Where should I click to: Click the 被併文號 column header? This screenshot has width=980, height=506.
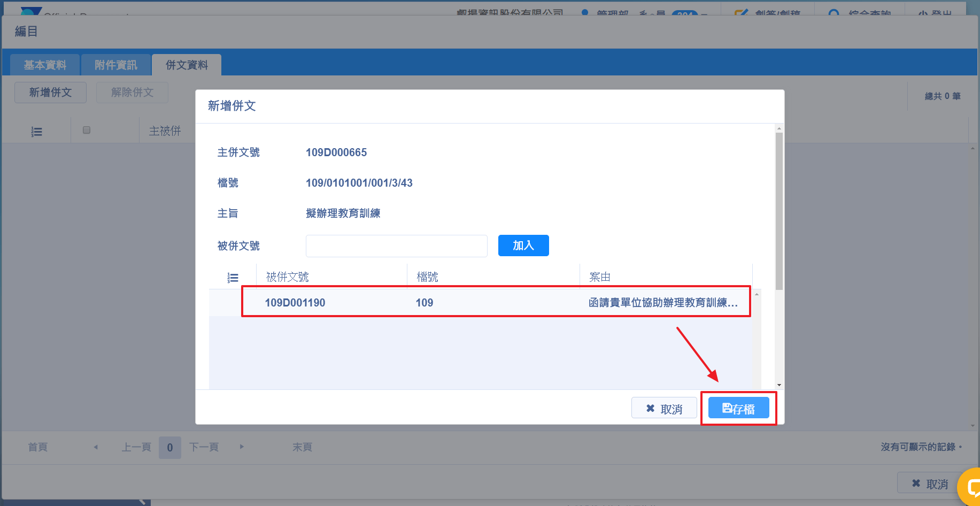point(288,277)
